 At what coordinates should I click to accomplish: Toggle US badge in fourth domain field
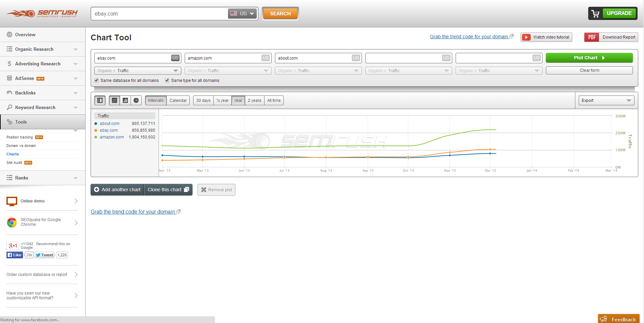click(446, 58)
